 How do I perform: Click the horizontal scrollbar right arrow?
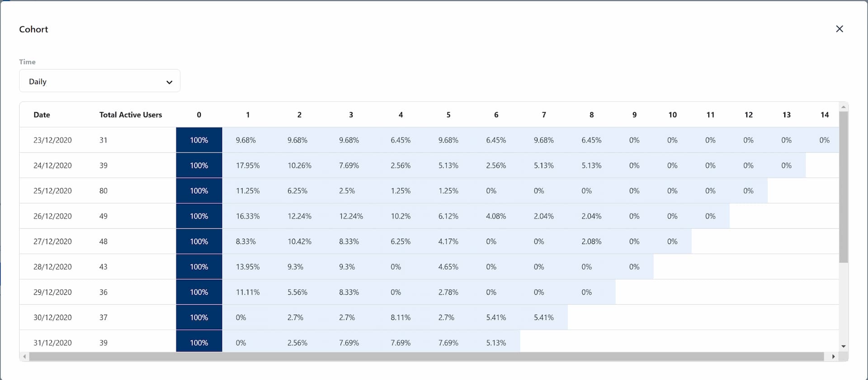click(833, 357)
